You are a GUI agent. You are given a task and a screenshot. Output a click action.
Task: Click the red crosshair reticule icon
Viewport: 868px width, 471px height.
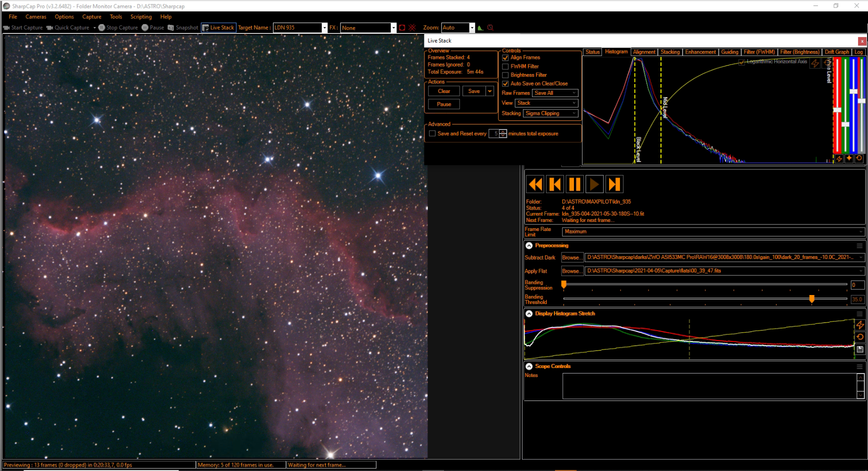pyautogui.click(x=412, y=27)
